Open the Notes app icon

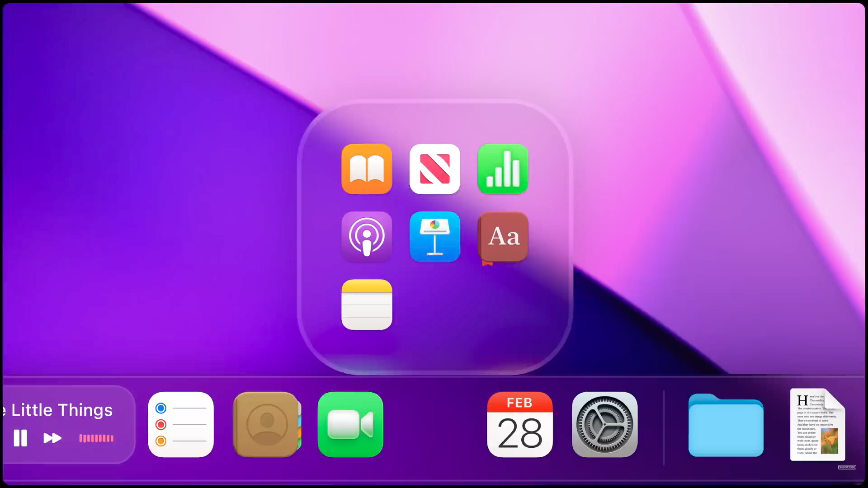367,305
